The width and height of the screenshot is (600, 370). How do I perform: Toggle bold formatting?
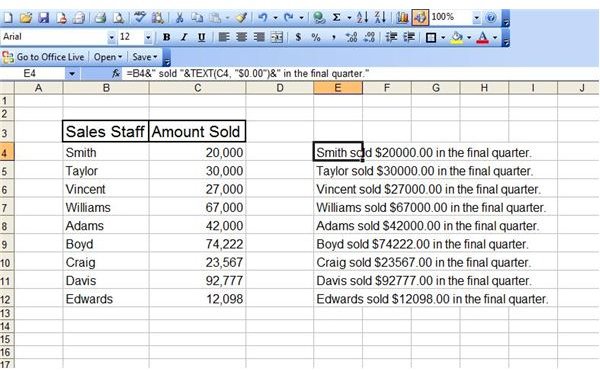[166, 37]
